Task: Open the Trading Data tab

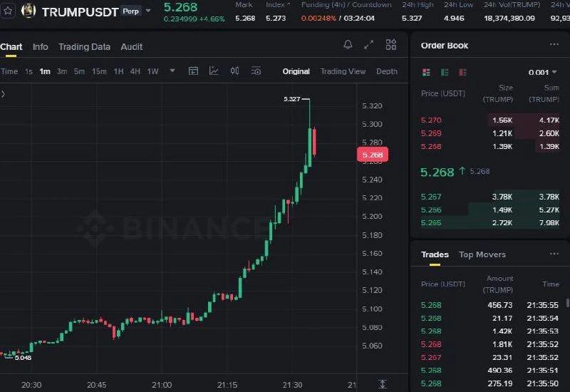Action: (84, 47)
